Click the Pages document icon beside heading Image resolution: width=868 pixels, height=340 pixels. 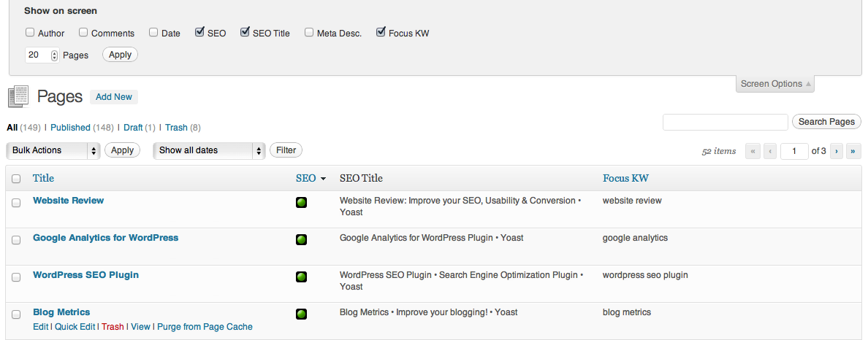point(18,96)
